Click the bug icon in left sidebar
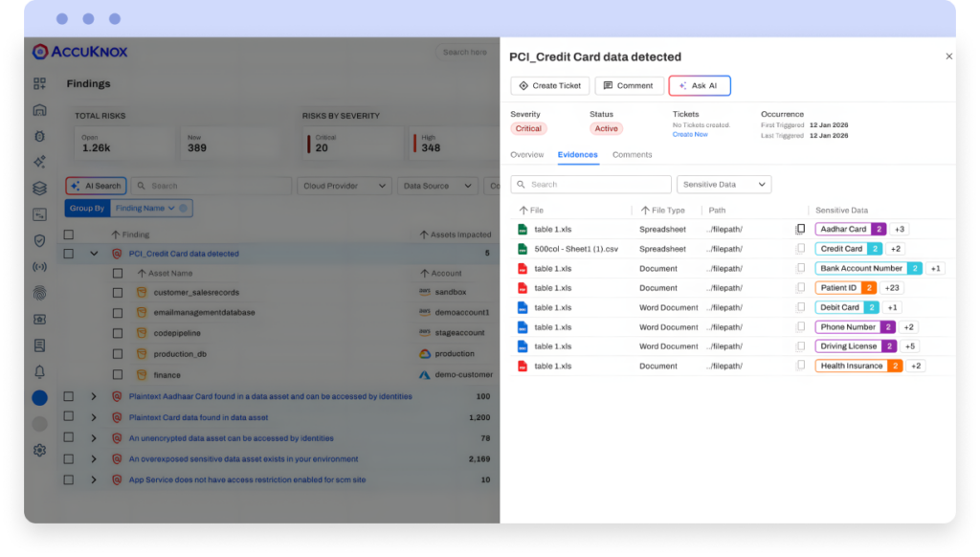 point(39,136)
